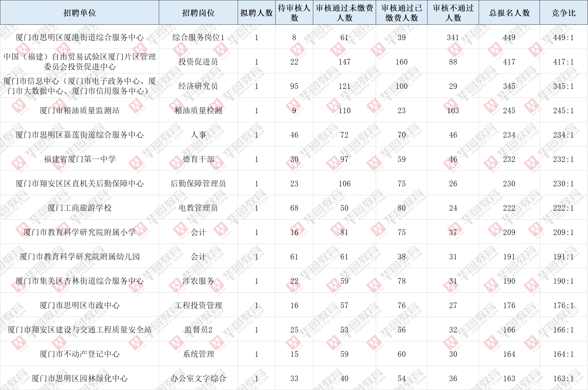Click the 审核不通过人数 header
The image size is (588, 390).
[453, 12]
